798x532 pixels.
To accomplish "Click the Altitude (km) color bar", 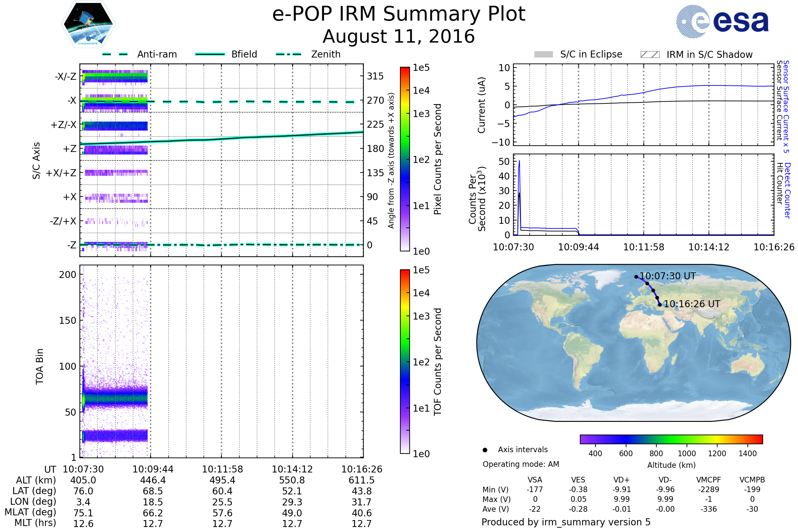I will pyautogui.click(x=671, y=439).
